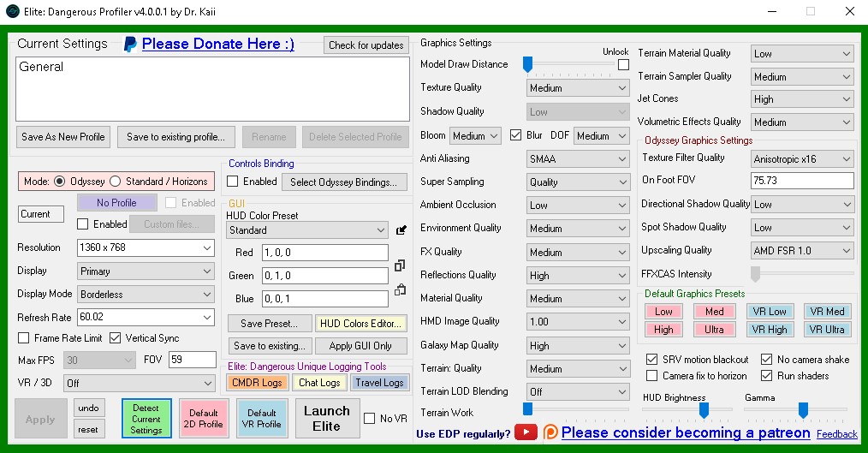868x453 pixels.
Task: Open Chat Logs
Action: pyautogui.click(x=319, y=382)
